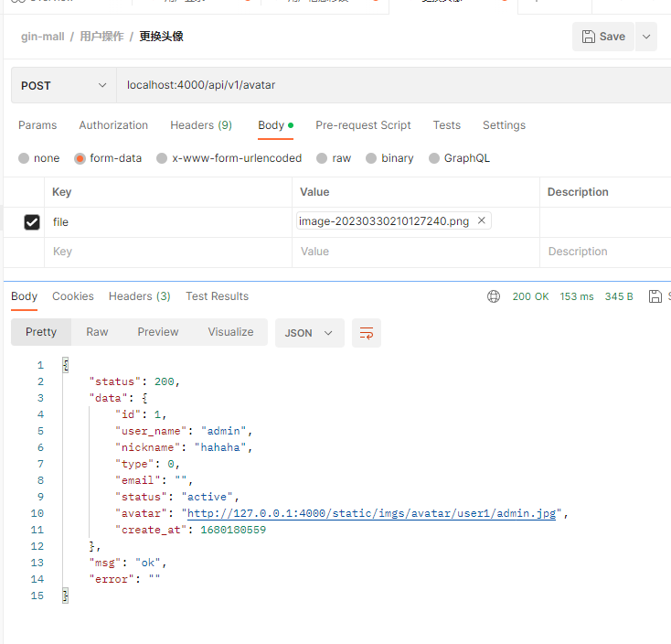Uncheck the file row checkbox
Screen dimensions: 671x644
point(32,222)
